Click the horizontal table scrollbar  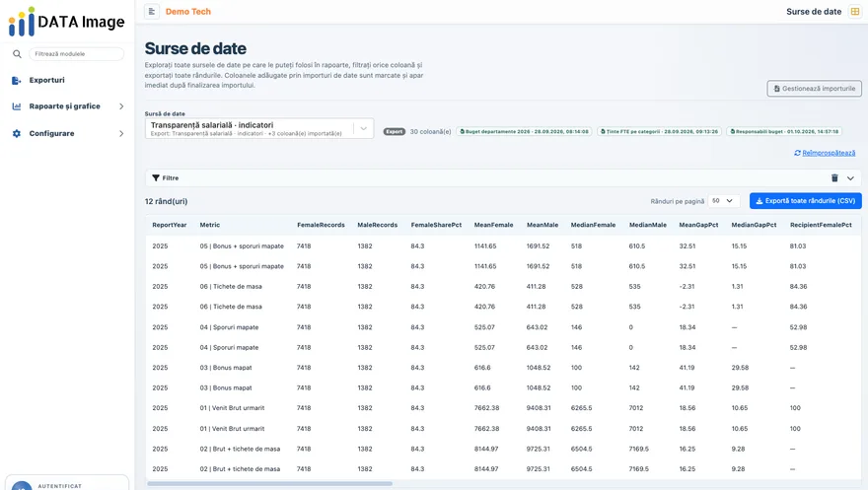pyautogui.click(x=269, y=483)
